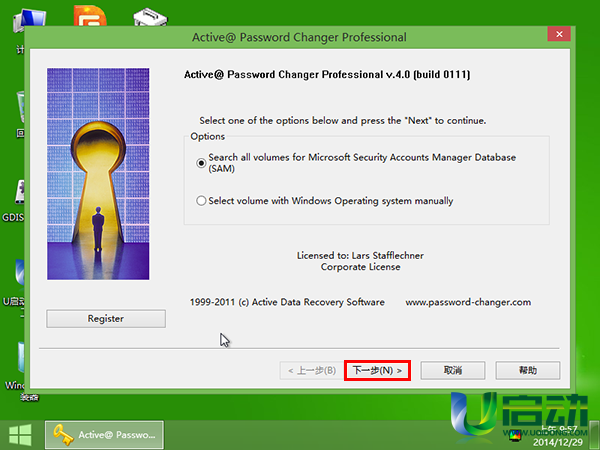Screen dimensions: 600x450
Task: Open the GDIS desktop shortcut
Action: [x=14, y=203]
